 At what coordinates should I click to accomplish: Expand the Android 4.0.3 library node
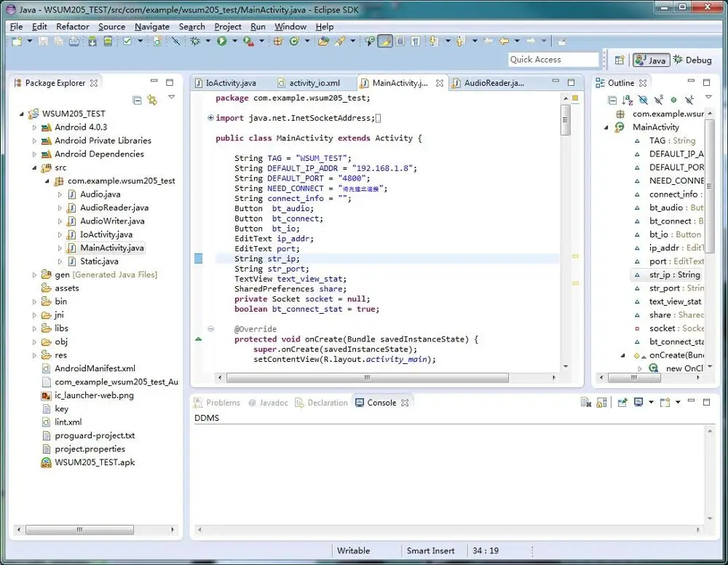click(34, 127)
